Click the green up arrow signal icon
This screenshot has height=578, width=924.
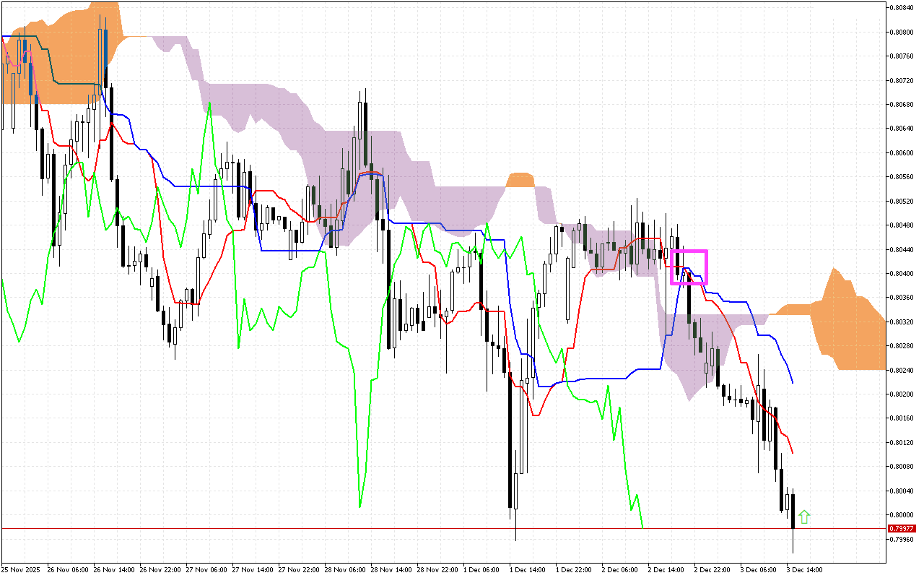pyautogui.click(x=804, y=517)
